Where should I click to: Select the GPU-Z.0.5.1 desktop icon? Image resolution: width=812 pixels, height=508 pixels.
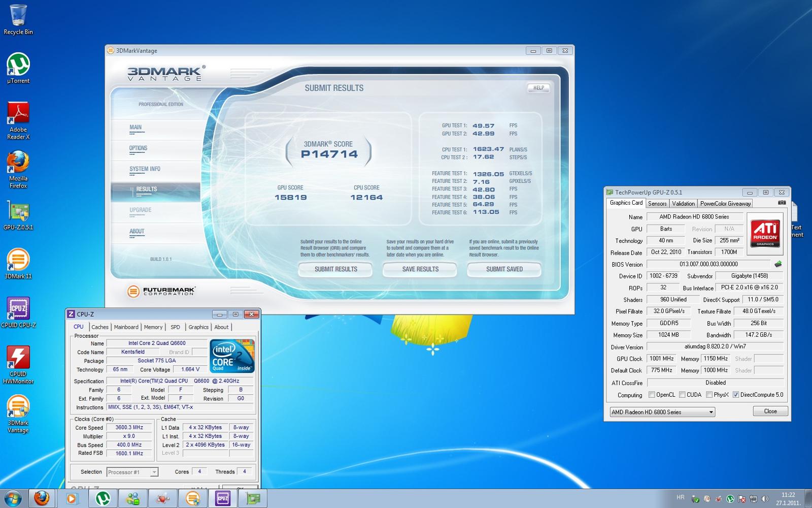tap(18, 215)
